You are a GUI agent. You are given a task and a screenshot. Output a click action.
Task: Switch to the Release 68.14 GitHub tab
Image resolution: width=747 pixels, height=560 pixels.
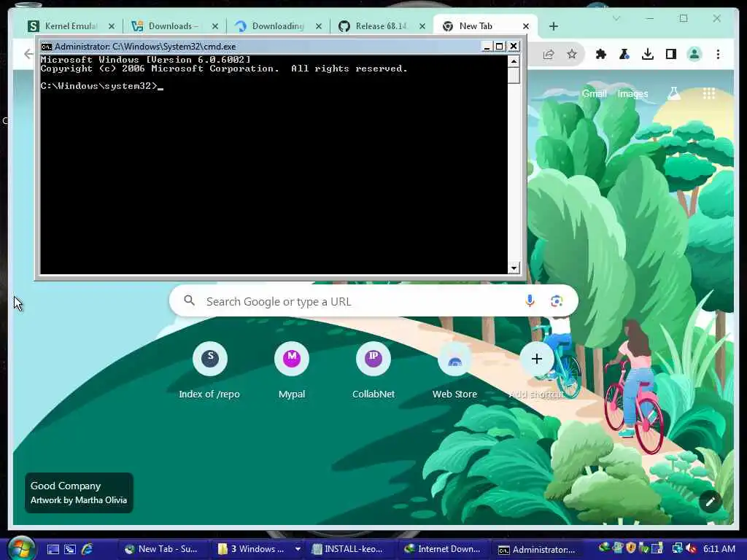382,26
